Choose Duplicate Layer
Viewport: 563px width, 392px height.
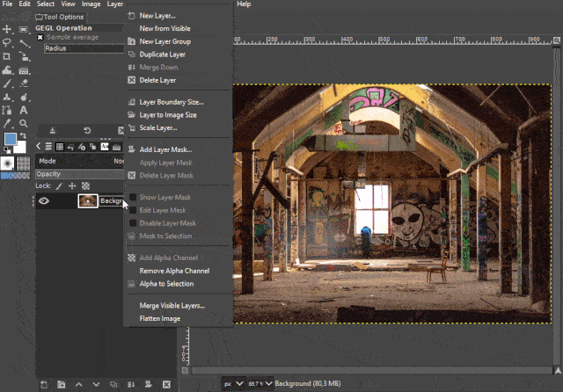tap(178, 54)
